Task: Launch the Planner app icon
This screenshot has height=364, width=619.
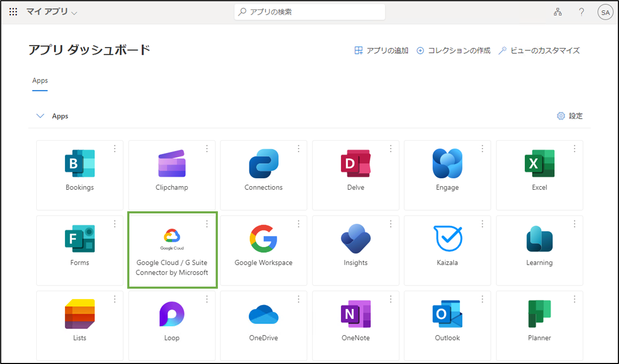Action: point(539,314)
